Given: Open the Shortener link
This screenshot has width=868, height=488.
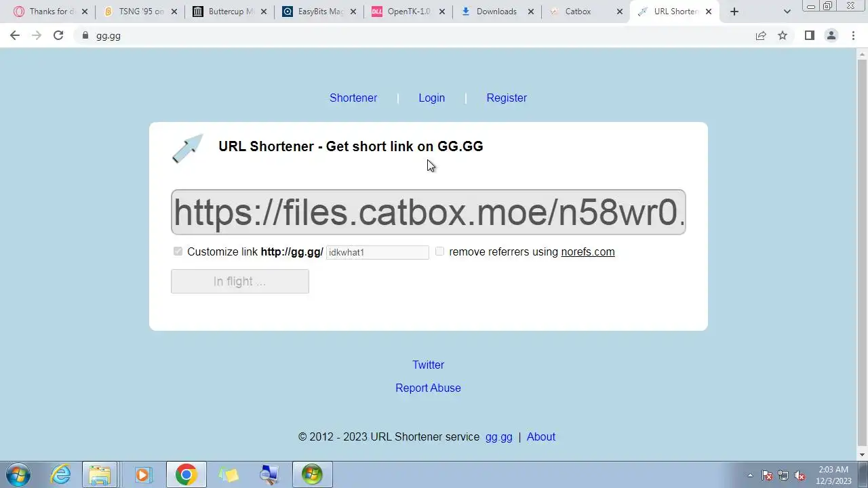Looking at the screenshot, I should click(x=353, y=98).
